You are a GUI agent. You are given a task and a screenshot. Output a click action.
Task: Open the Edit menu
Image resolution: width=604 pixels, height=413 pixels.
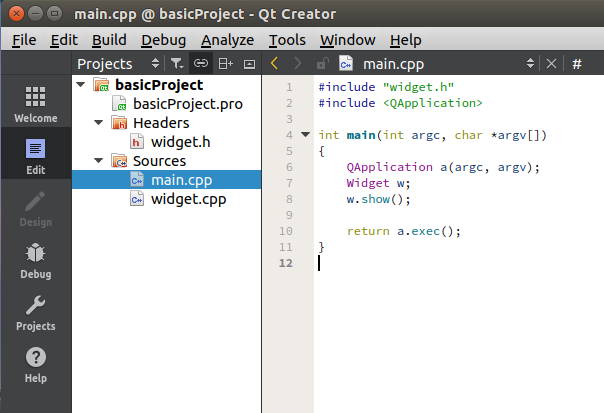pos(64,40)
